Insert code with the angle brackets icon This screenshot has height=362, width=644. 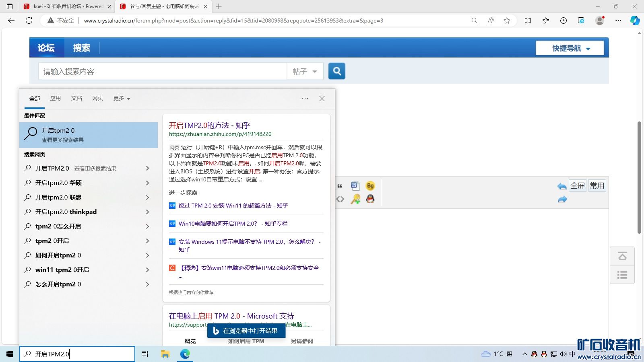[x=340, y=199]
